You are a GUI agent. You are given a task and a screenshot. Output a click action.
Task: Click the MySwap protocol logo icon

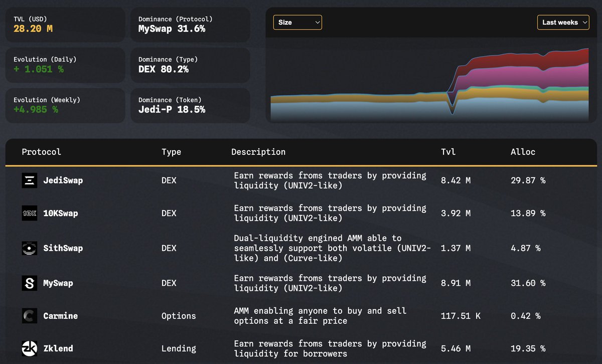30,283
